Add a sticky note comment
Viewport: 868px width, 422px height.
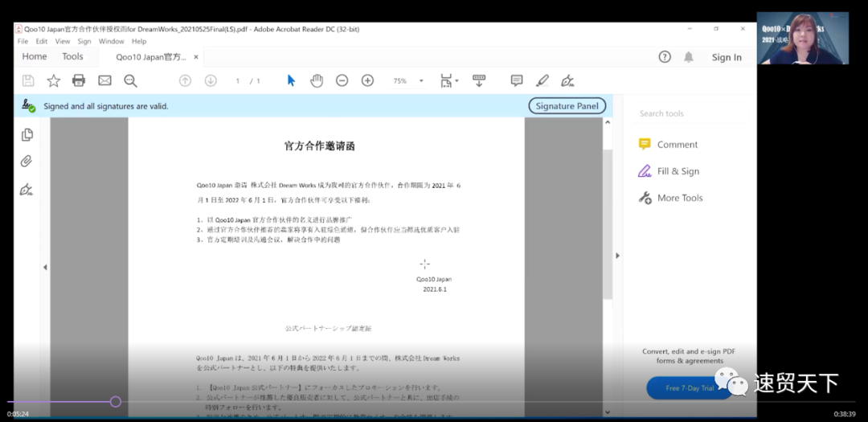tap(517, 81)
